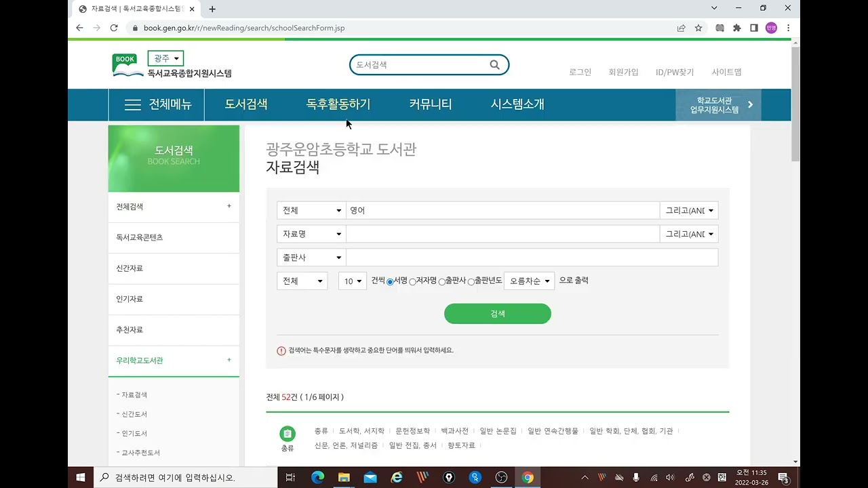The height and width of the screenshot is (488, 868).
Task: Click the magnifier icon in top search box
Action: [494, 65]
